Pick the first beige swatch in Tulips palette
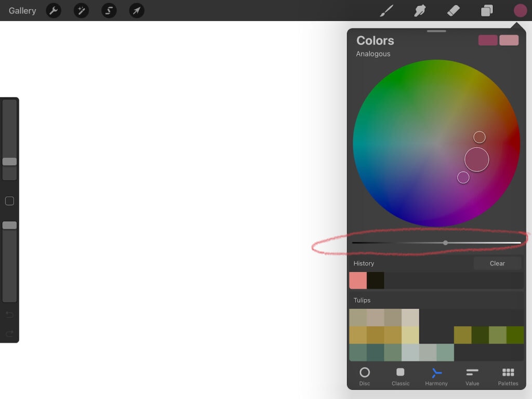This screenshot has width=532, height=399. click(358, 317)
